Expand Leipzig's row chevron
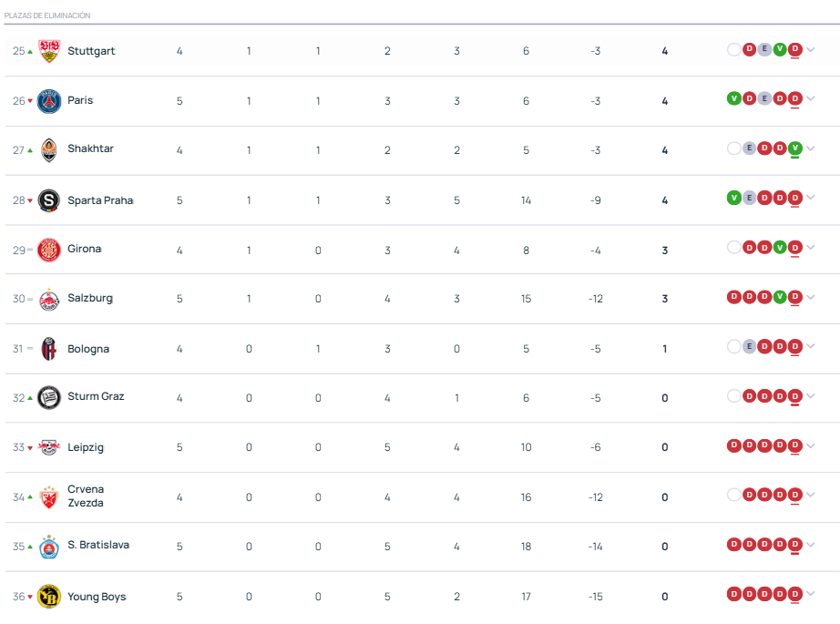Viewport: 840px width, 624px height. pos(811,445)
